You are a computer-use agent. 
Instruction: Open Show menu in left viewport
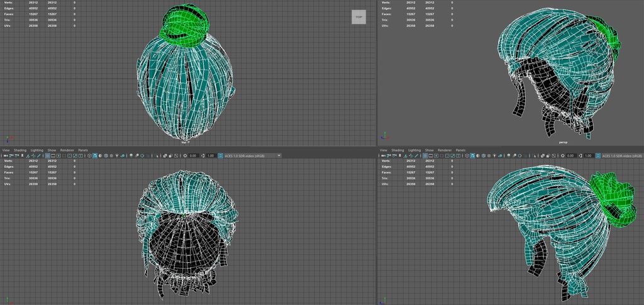point(52,150)
